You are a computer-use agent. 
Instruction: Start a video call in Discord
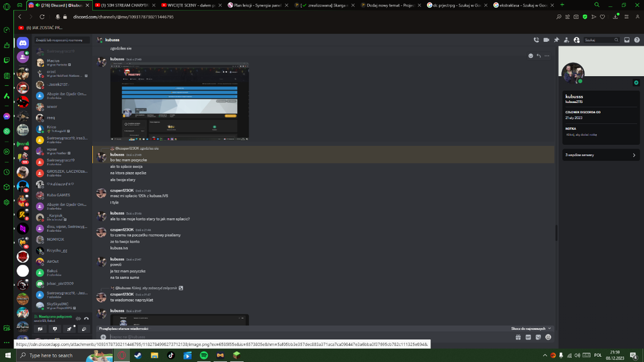click(546, 40)
